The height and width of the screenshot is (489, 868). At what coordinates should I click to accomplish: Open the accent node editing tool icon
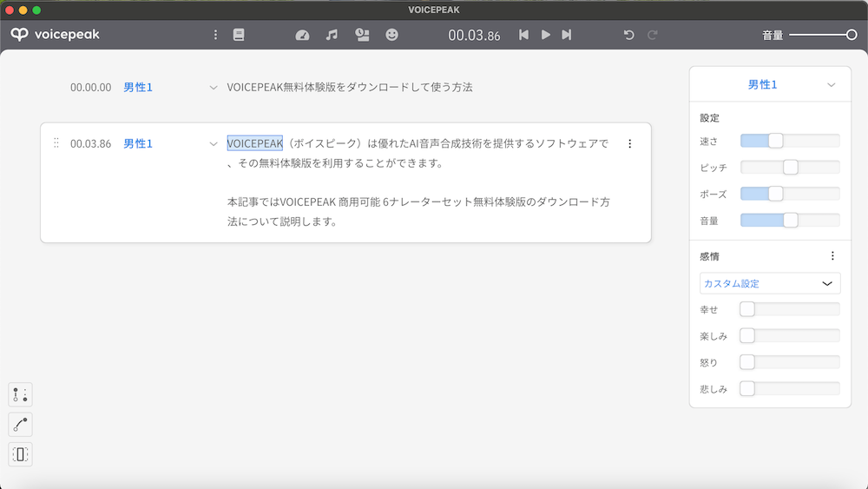pyautogui.click(x=21, y=395)
